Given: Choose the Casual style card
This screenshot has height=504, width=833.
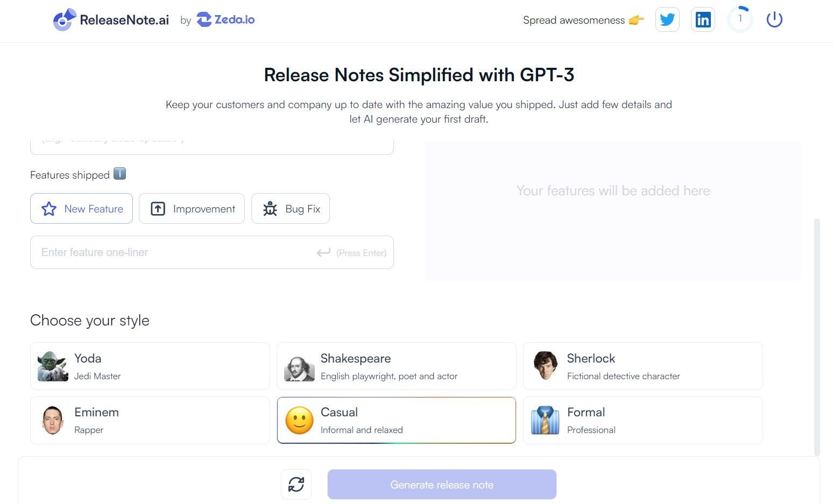Looking at the screenshot, I should 397,421.
